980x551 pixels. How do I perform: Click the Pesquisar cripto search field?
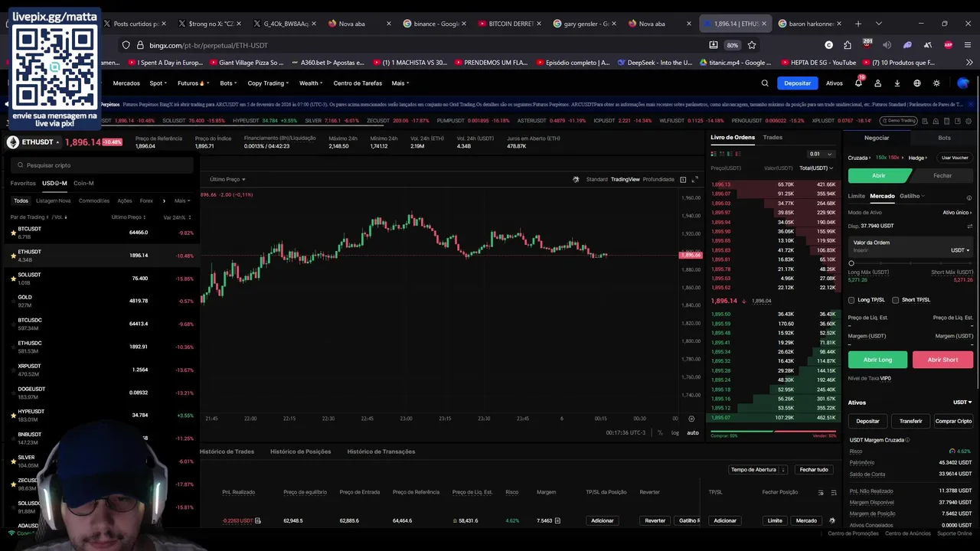(101, 165)
